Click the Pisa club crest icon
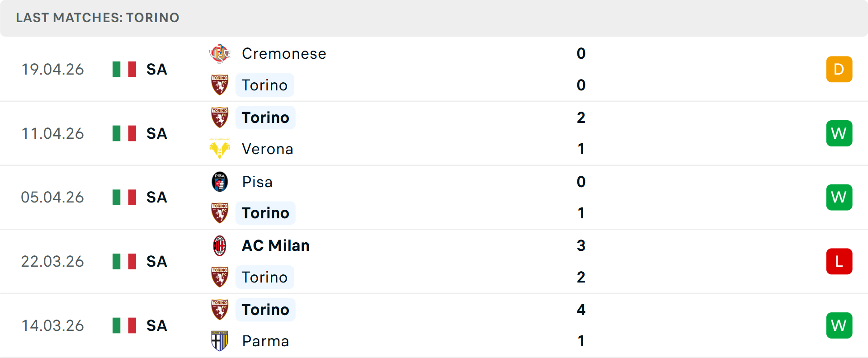This screenshot has height=358, width=868. [220, 182]
